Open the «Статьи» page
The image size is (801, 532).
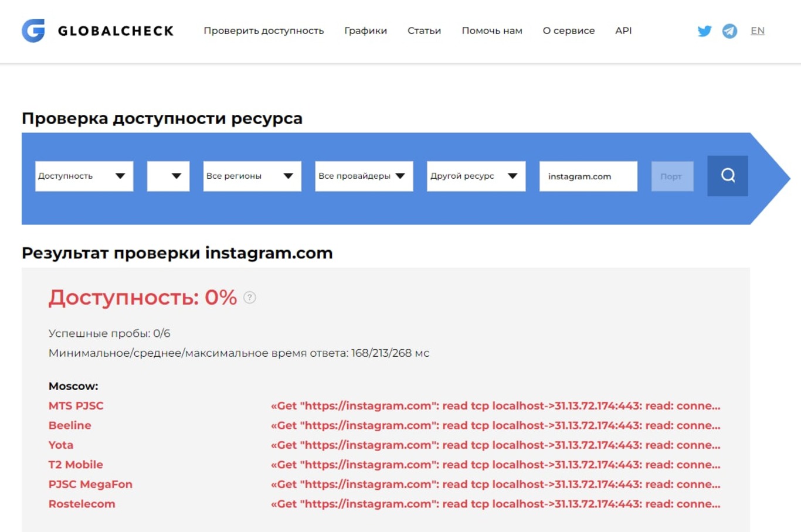pos(424,30)
